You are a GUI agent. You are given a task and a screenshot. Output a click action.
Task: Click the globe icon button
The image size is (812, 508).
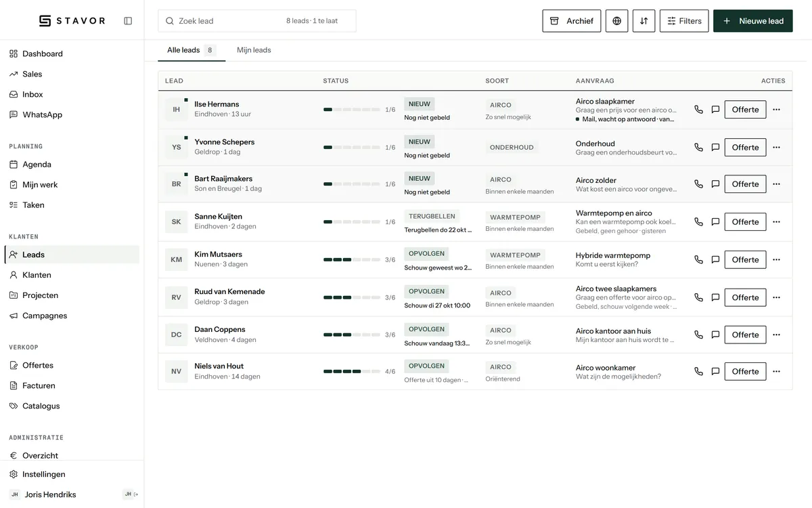[x=616, y=21]
